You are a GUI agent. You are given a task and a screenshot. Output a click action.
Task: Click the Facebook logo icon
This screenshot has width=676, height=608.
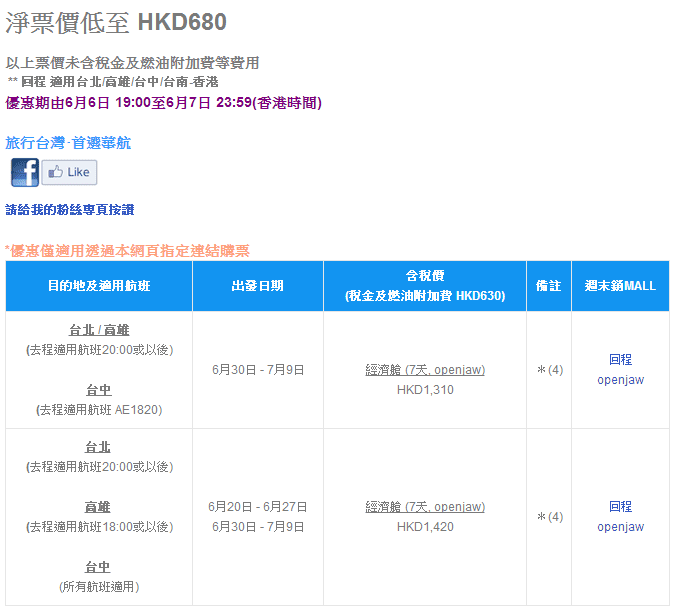[25, 172]
